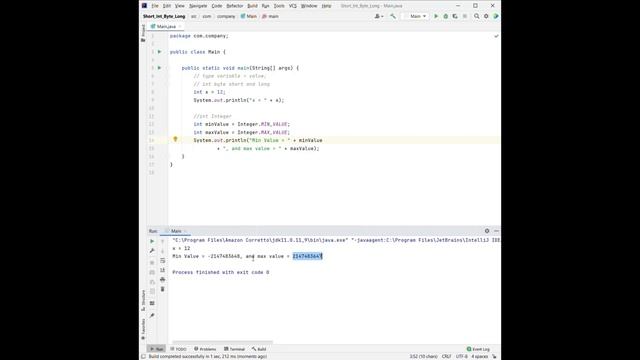Viewport: 640px width, 360px height.
Task: Click the company breadcrumb
Action: [x=226, y=16]
